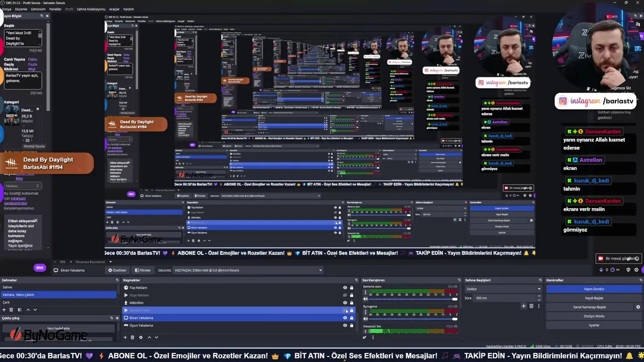Screen dimensions: 644x362
Task: Start recording with Kaydı Başlat button
Action: point(594,298)
